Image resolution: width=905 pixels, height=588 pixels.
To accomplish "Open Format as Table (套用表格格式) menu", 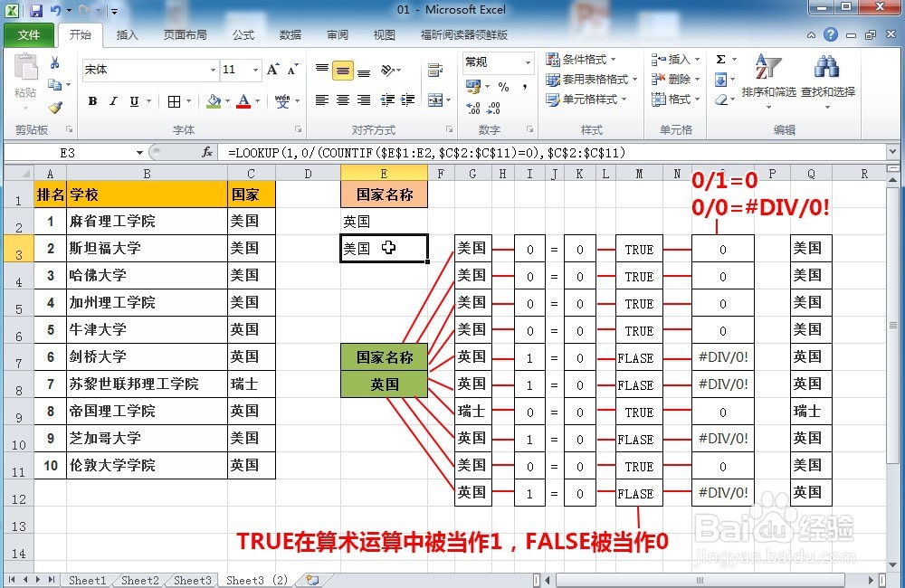I will (x=592, y=79).
